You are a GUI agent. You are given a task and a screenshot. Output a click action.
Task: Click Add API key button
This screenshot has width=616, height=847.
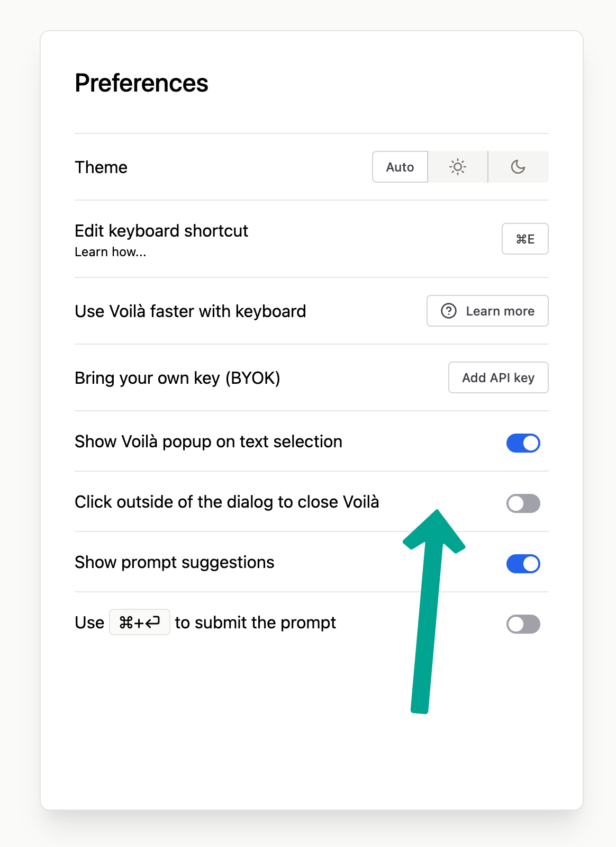click(499, 377)
